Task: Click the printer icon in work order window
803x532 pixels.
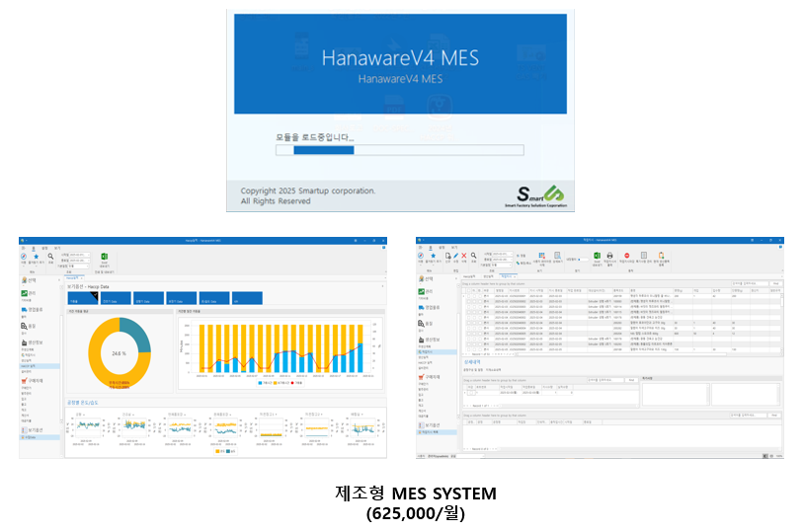Action: [609, 256]
